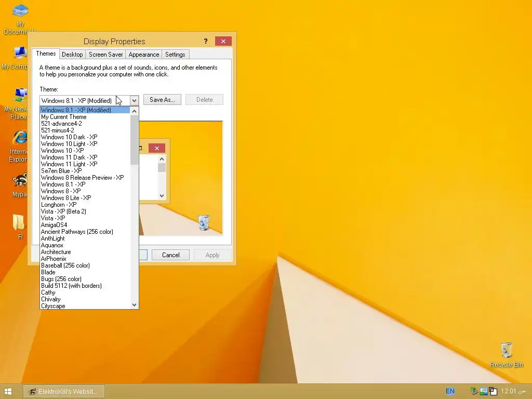
Task: Select Bugs (256 color) theme
Action: click(x=85, y=279)
